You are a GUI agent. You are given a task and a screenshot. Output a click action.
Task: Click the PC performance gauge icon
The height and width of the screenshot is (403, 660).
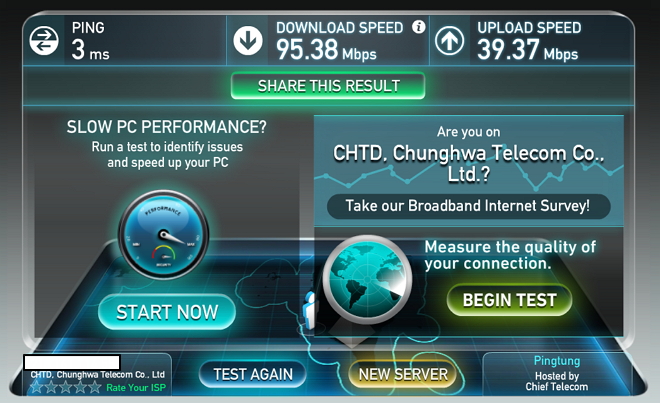[x=164, y=235]
